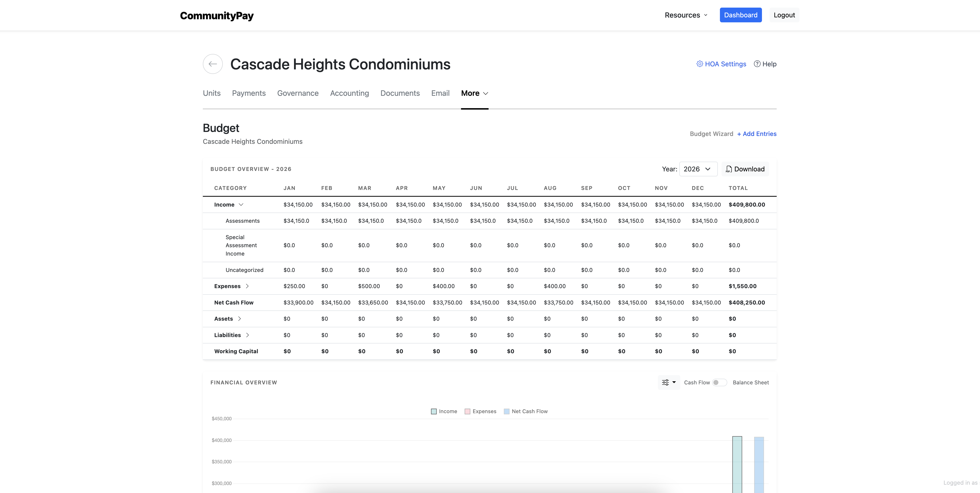Open HOA Settings gear icon

(x=700, y=64)
